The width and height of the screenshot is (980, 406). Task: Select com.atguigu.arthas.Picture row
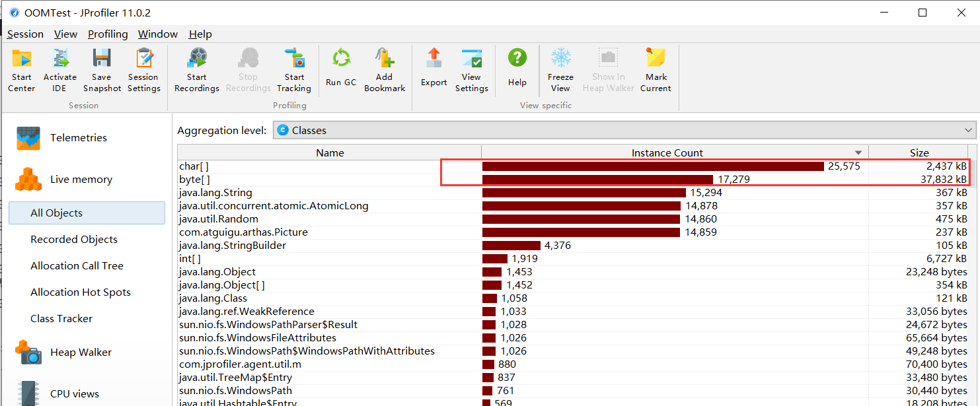click(573, 232)
